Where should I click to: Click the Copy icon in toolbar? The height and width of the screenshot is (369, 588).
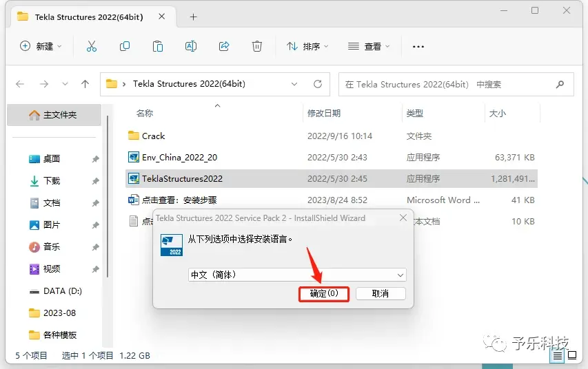(x=125, y=46)
